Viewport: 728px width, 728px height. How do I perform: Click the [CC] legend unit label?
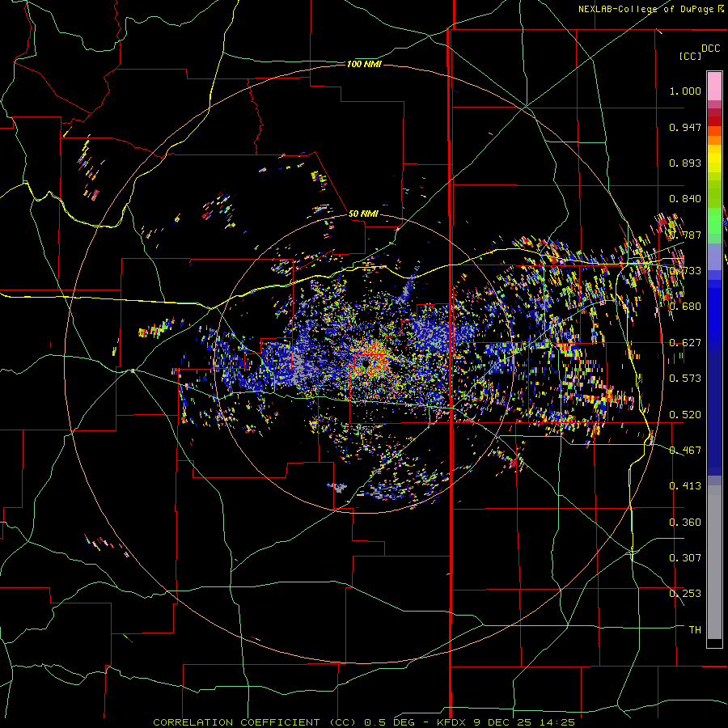pyautogui.click(x=691, y=56)
